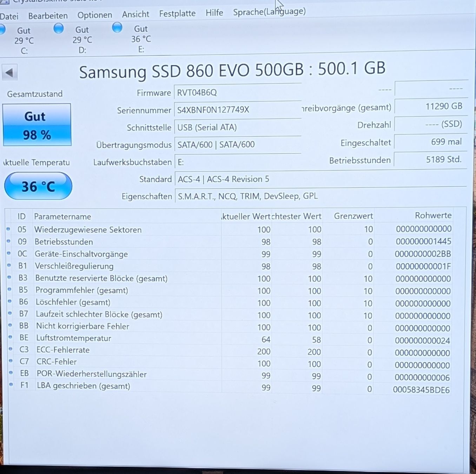Open the Ansicht menu
476x474 pixels.
click(x=135, y=14)
